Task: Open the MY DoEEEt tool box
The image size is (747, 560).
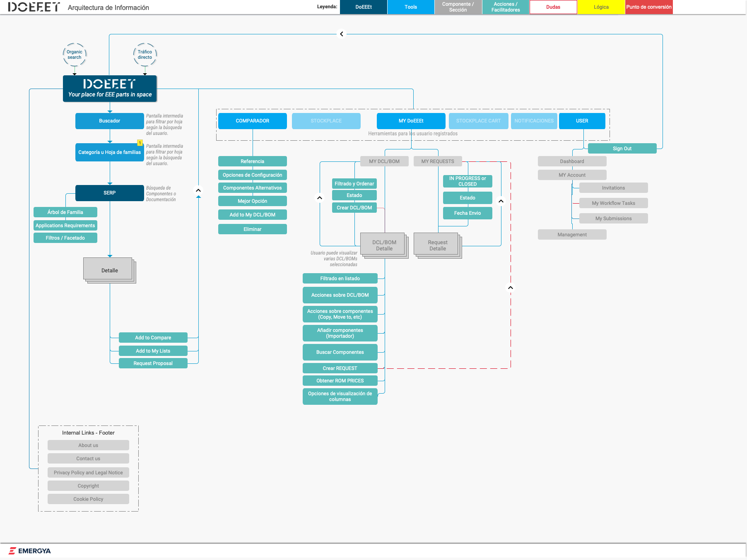Action: (411, 121)
